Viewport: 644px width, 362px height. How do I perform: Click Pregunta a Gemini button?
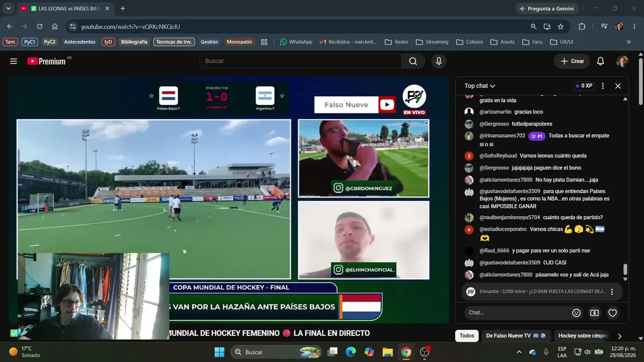pyautogui.click(x=547, y=9)
